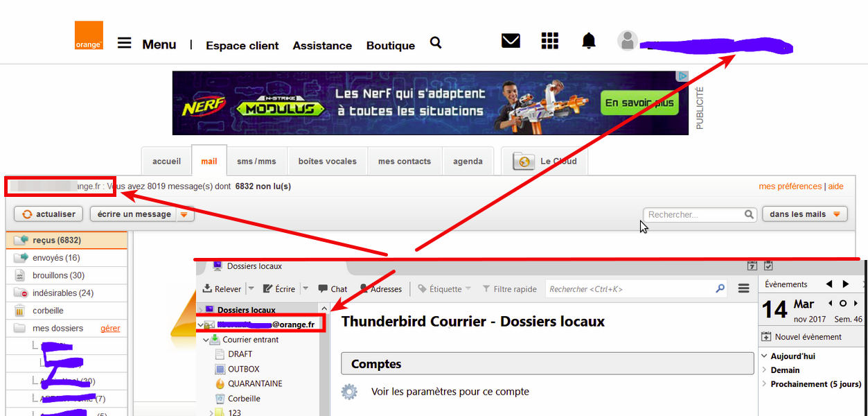Collapse the orange.fr account tree
Screen dimensions: 868x416
(201, 324)
